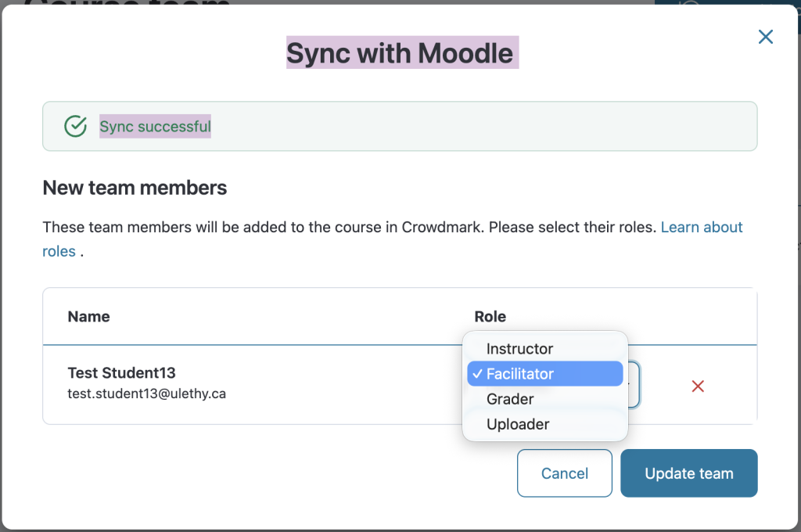Screen dimensions: 801x532
Task: Click the Cancel button
Action: point(565,473)
